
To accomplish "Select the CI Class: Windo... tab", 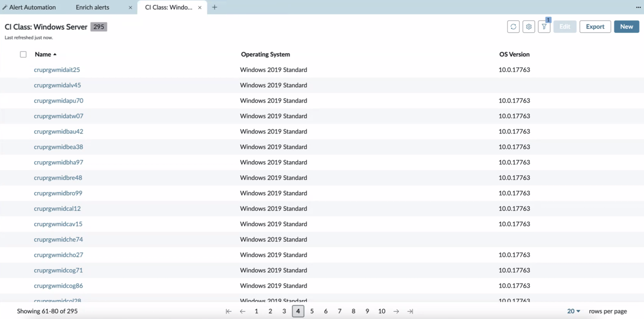I will tap(169, 7).
